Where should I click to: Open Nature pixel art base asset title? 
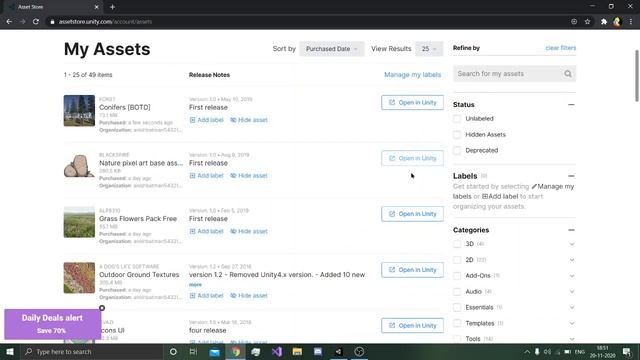(141, 163)
